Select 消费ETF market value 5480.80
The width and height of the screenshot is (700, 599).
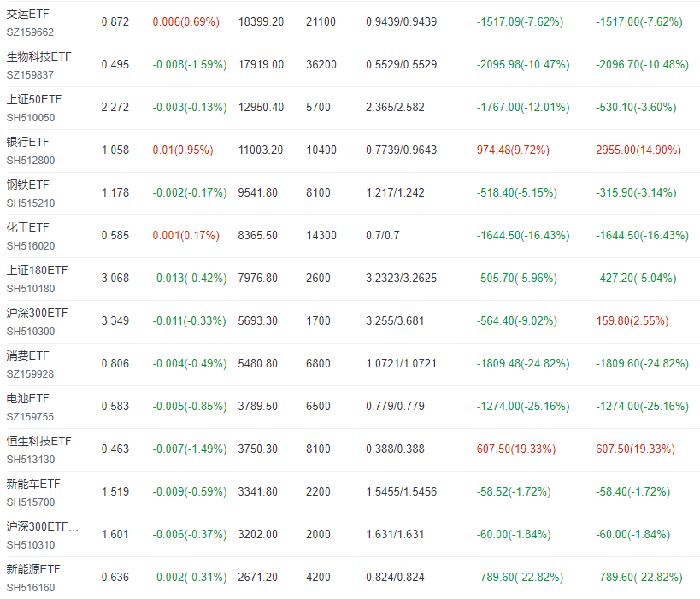point(257,364)
